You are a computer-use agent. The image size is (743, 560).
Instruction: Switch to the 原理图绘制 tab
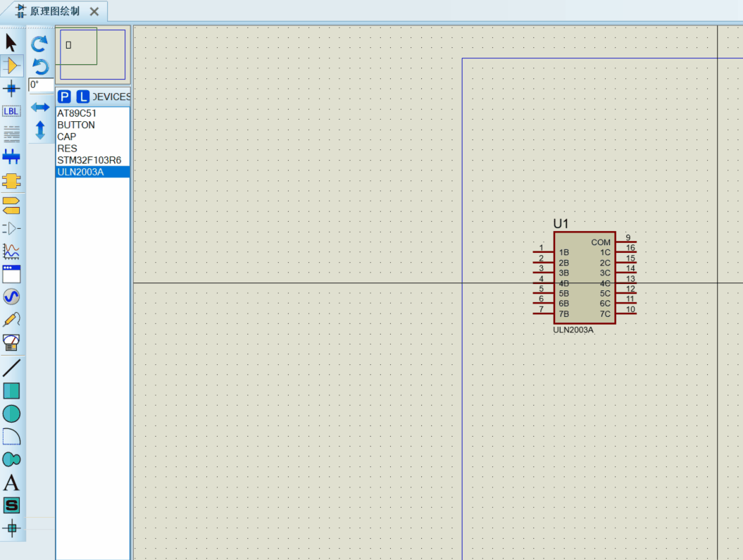click(x=54, y=11)
